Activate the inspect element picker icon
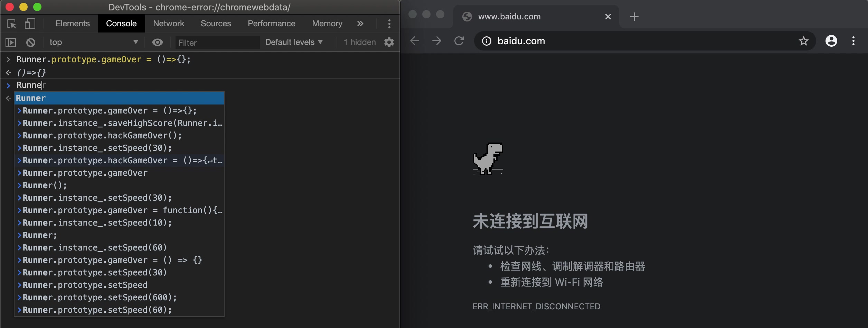This screenshot has height=328, width=868. coord(11,24)
